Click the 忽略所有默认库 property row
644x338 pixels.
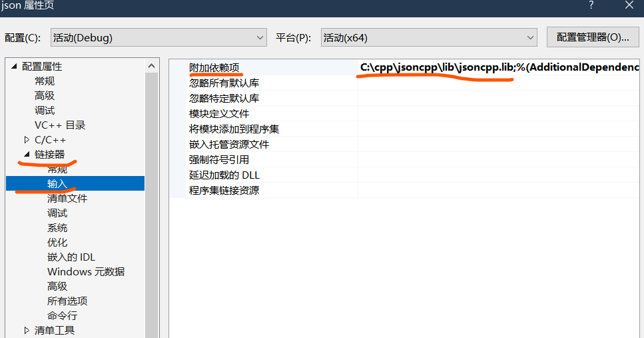pyautogui.click(x=404, y=83)
